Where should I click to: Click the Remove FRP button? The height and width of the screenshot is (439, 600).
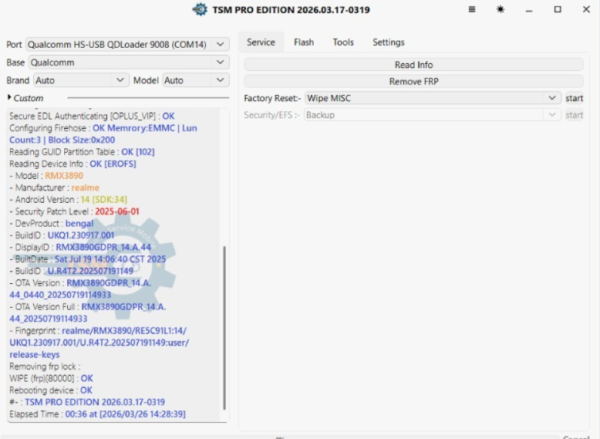(x=414, y=82)
